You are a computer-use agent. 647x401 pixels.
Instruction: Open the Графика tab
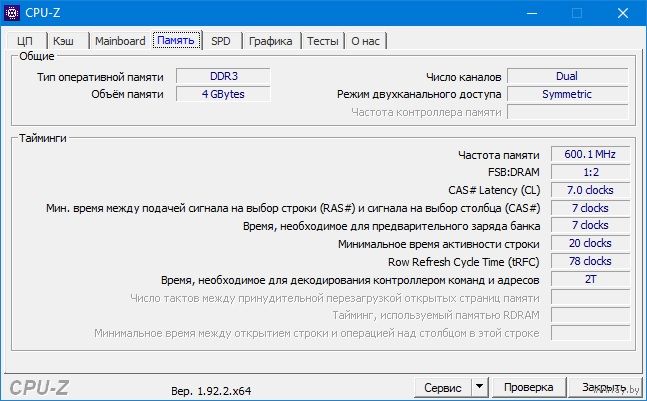click(x=271, y=41)
